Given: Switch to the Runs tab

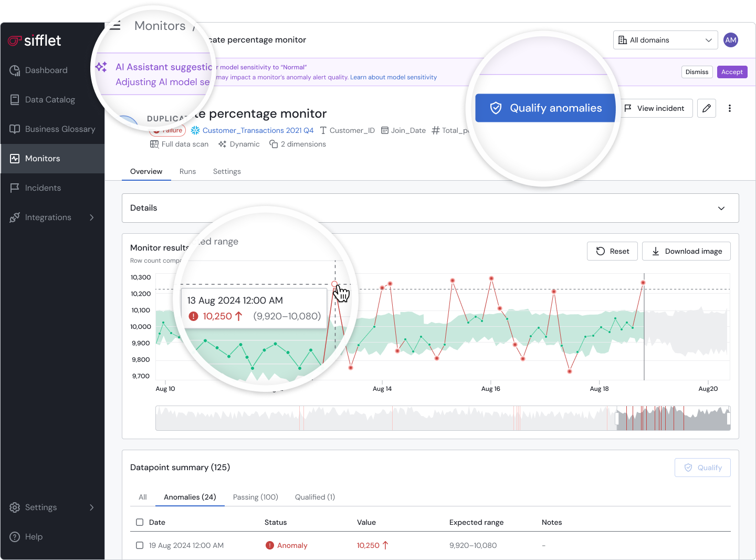Looking at the screenshot, I should click(187, 171).
